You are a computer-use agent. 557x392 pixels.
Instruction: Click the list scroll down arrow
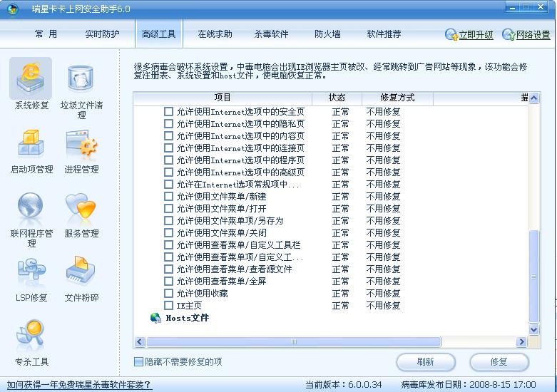pyautogui.click(x=534, y=329)
